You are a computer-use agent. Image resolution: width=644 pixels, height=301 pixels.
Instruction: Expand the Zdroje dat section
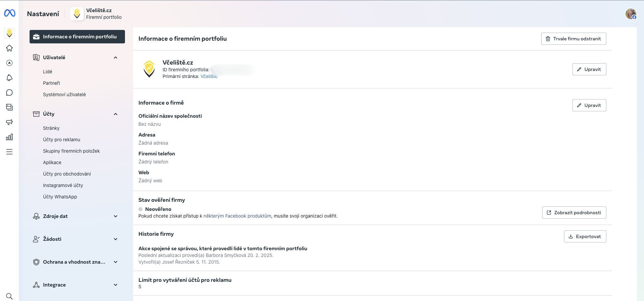tap(115, 216)
